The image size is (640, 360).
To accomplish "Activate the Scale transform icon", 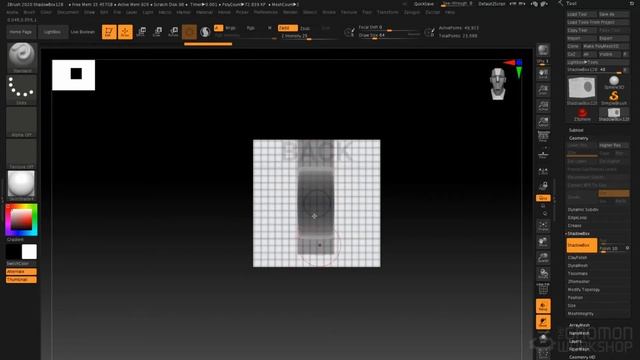I will [x=157, y=32].
